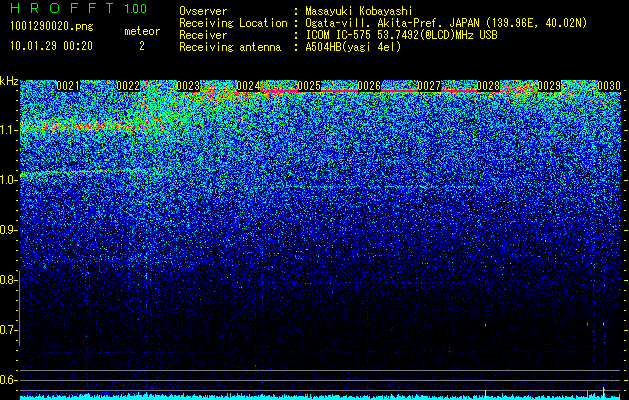Viewport: 629px width, 400px height.
Task: Click the A504HB(yagi 4el) antenna text
Action: [353, 47]
